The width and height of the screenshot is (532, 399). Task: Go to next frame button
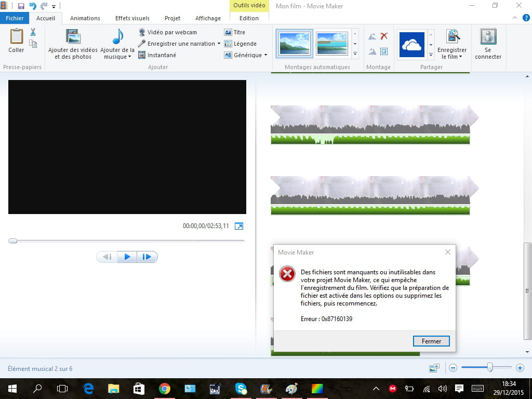(x=147, y=257)
